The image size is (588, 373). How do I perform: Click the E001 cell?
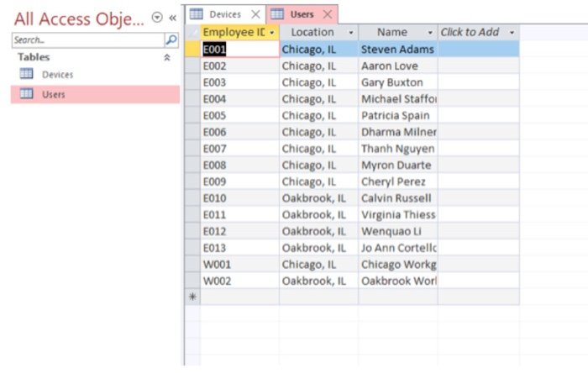(240, 49)
